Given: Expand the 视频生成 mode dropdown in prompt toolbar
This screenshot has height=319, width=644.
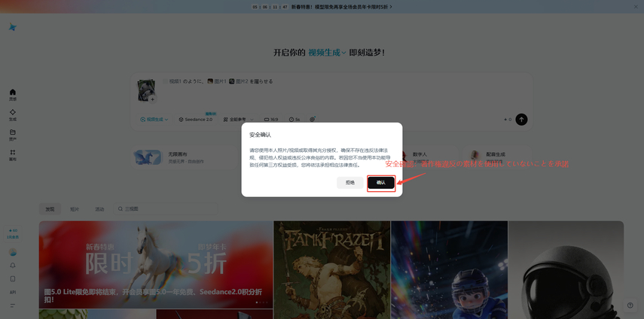Looking at the screenshot, I should click(x=154, y=120).
